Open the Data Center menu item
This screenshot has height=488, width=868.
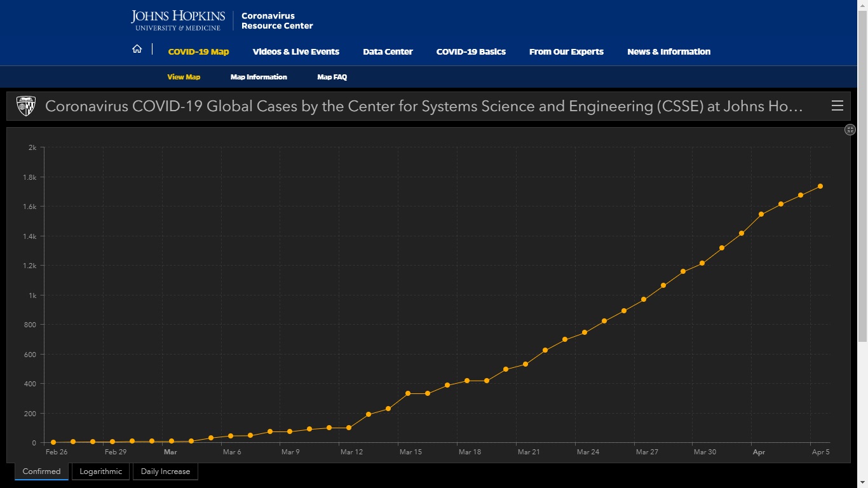pyautogui.click(x=388, y=52)
